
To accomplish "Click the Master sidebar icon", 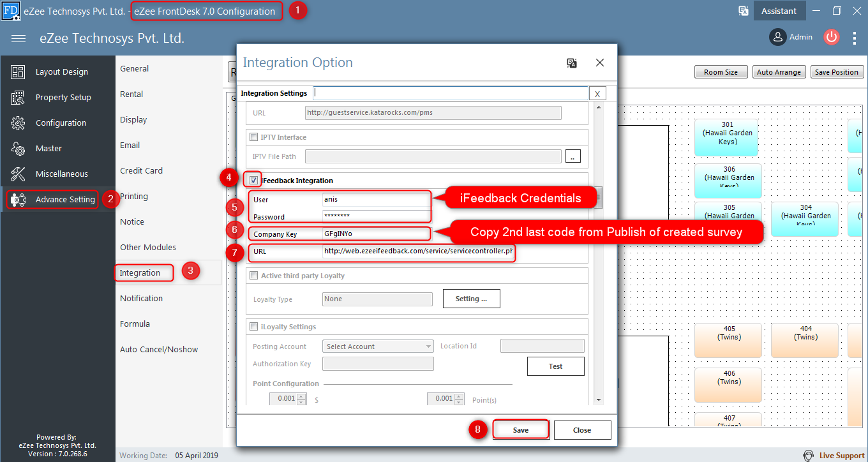I will pyautogui.click(x=18, y=149).
